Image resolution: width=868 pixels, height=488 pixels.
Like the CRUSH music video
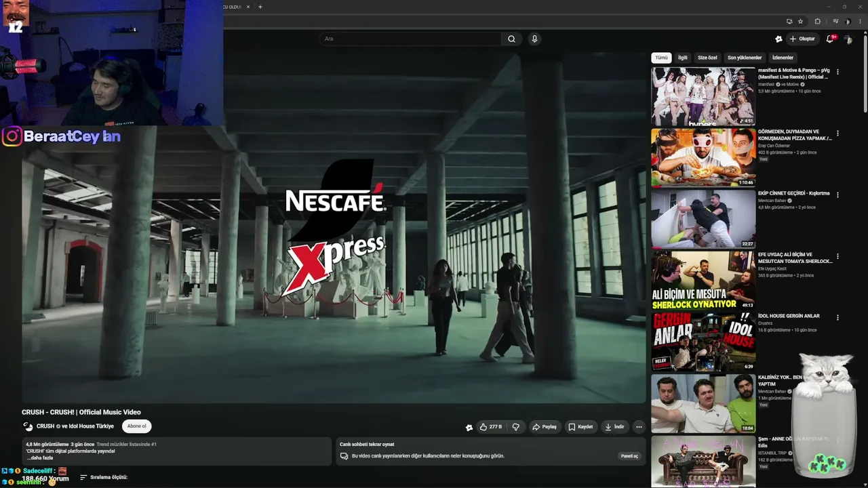[491, 427]
